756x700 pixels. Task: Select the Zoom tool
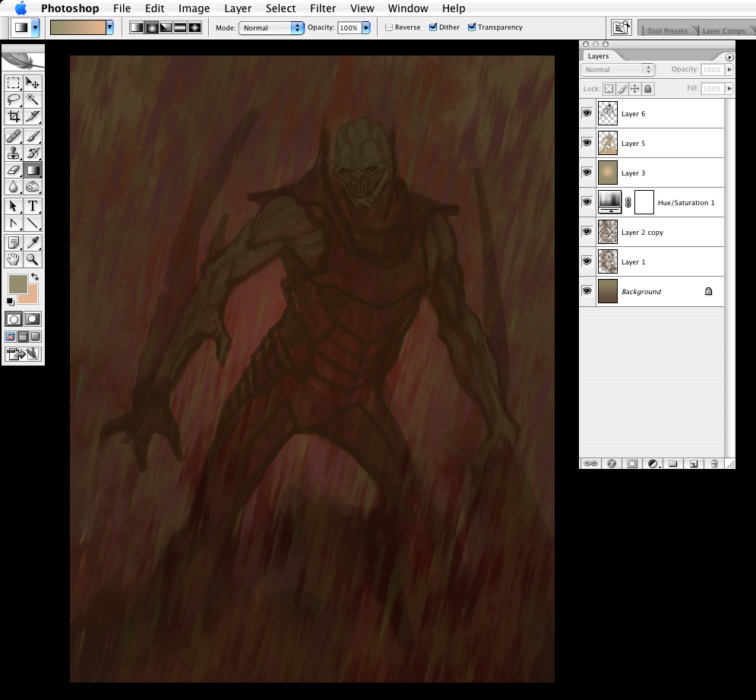point(33,259)
